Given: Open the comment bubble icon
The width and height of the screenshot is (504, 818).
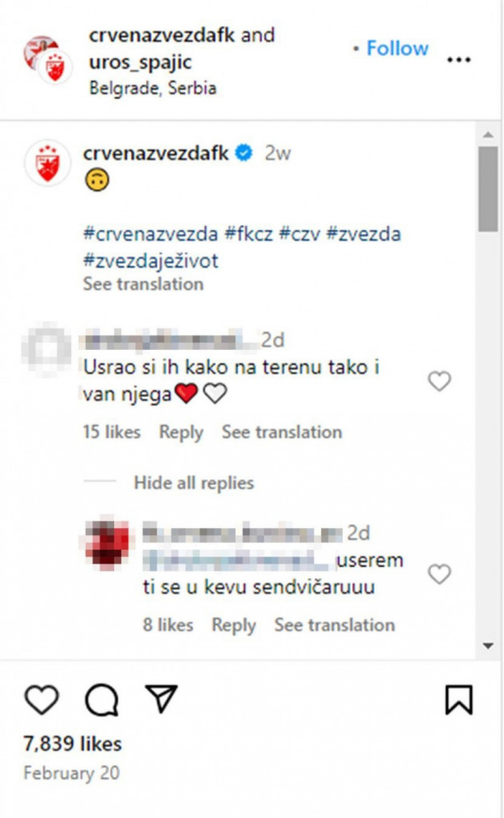Looking at the screenshot, I should point(102,700).
